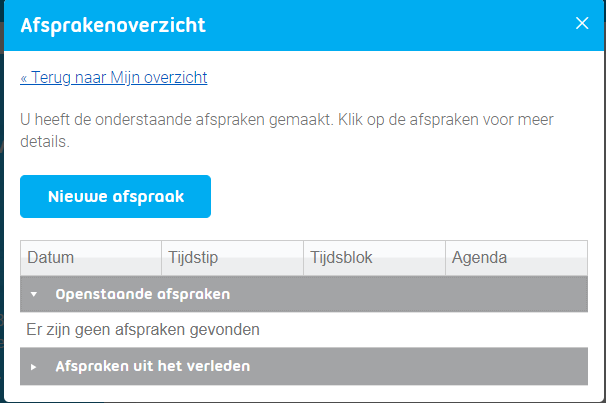Click the divider between Tijdstip and Tijdsblok
The image size is (606, 403).
[303, 258]
